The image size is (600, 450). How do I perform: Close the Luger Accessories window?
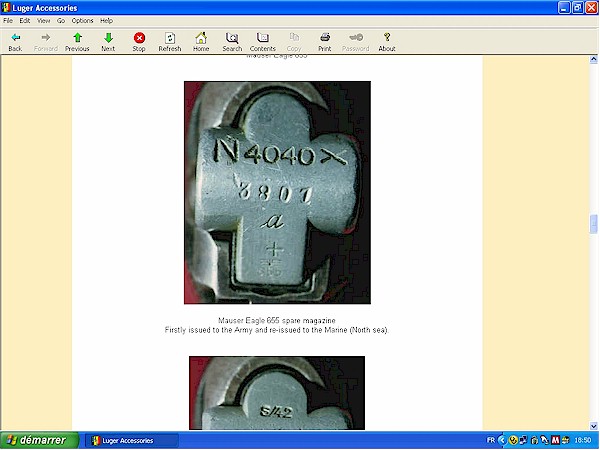click(592, 8)
